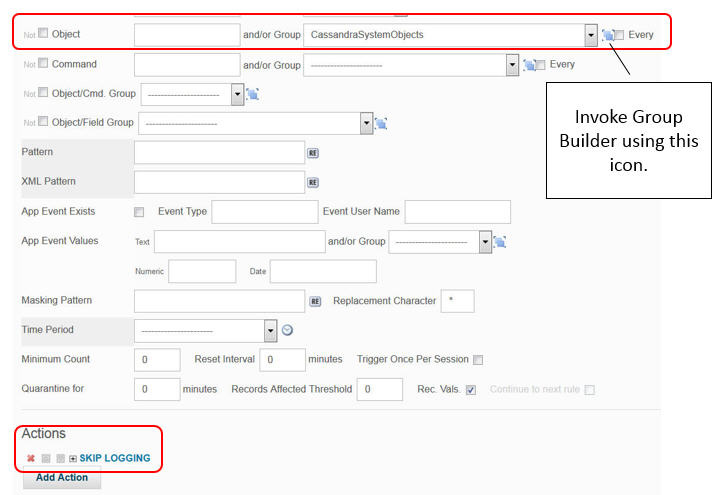Screen dimensions: 725x495
Task: Click the Event Type input field
Action: [x=265, y=212]
